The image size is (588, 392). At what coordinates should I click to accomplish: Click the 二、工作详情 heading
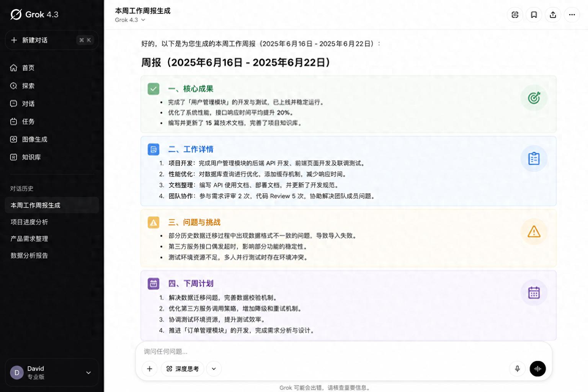point(191,149)
